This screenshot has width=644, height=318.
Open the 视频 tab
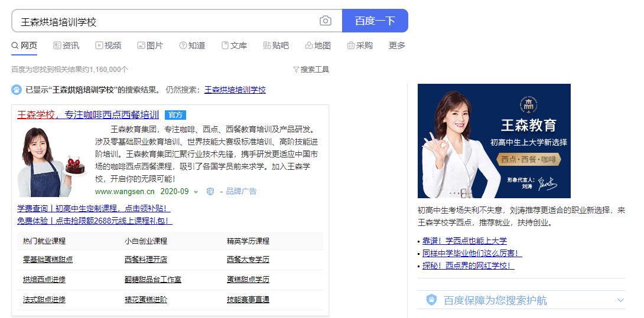108,45
